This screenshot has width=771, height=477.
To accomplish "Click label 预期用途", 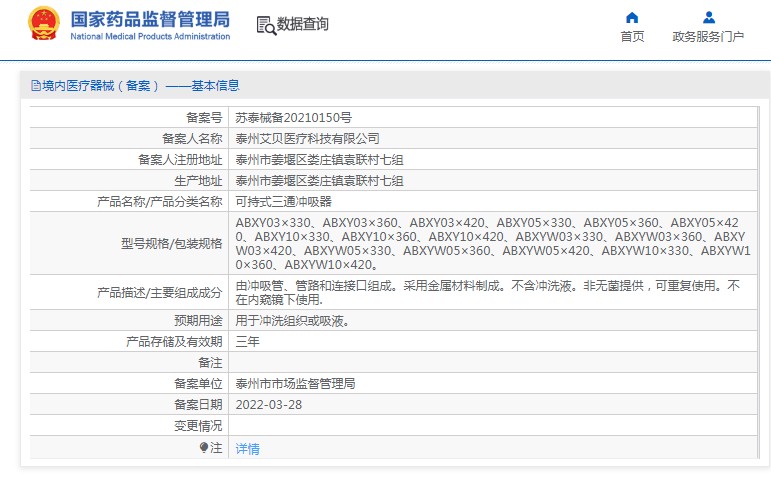I will point(198,321).
